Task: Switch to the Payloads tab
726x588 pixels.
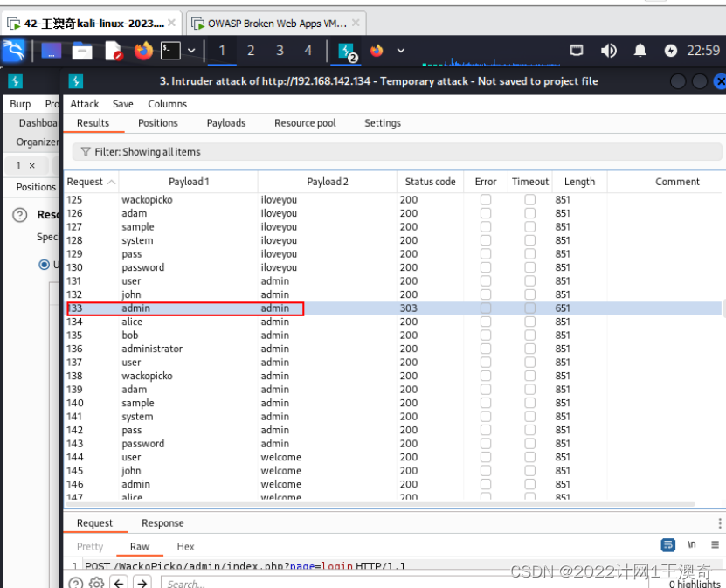Action: coord(226,123)
